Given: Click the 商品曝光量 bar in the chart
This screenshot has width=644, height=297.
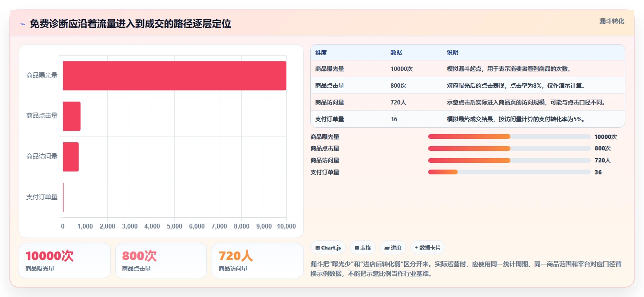Looking at the screenshot, I should click(174, 76).
